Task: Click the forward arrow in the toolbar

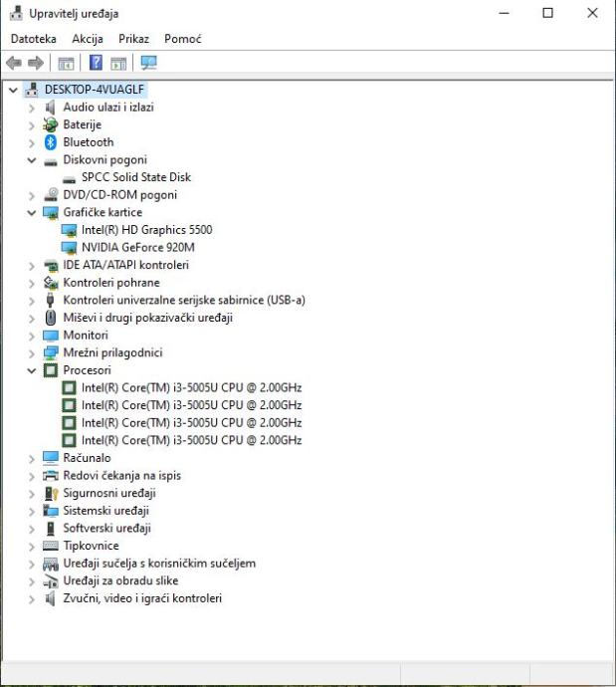Action: (x=36, y=63)
